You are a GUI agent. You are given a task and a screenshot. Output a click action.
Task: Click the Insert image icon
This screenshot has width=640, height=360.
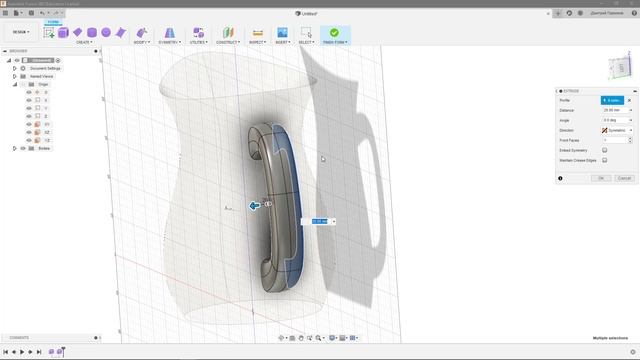click(x=282, y=32)
